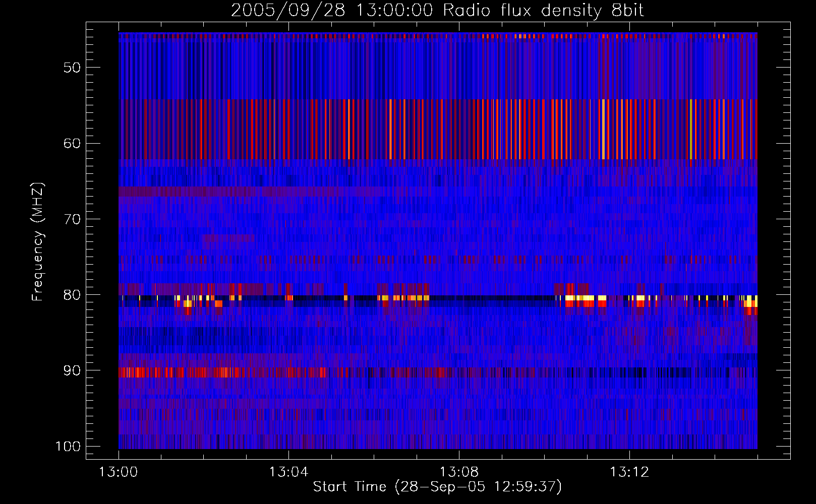Click the "Start Time (28-Sep-05 12:59:37)" label

[x=437, y=487]
